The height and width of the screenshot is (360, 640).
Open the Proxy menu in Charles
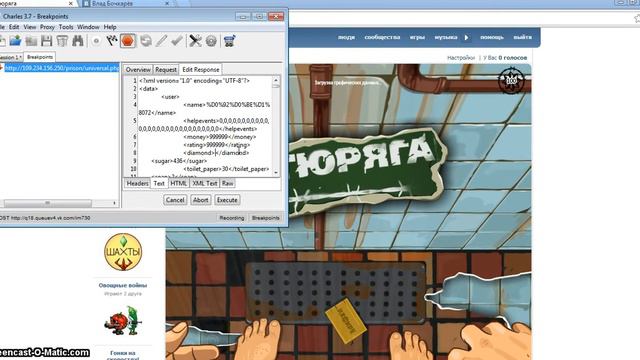pos(47,27)
